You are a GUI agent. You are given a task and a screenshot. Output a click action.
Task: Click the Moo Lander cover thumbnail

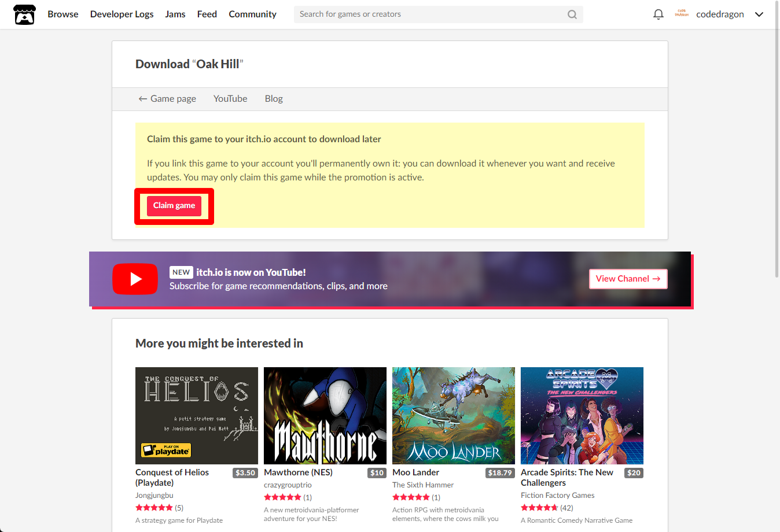pyautogui.click(x=454, y=416)
